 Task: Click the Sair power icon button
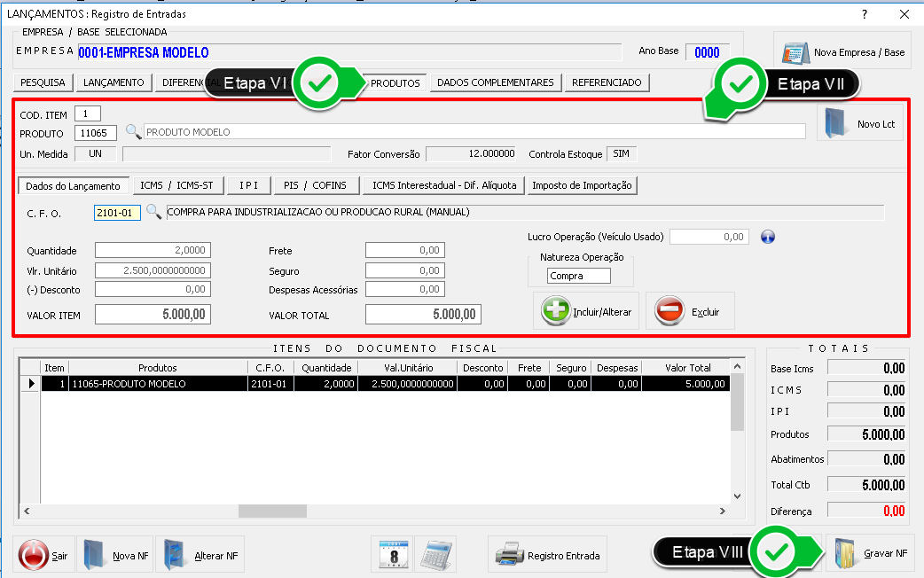click(x=45, y=555)
